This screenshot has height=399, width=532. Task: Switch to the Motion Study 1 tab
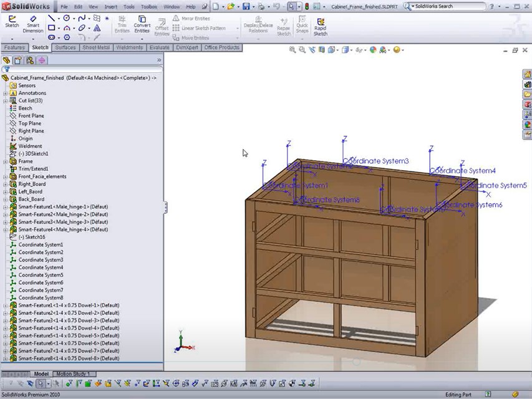coord(74,374)
